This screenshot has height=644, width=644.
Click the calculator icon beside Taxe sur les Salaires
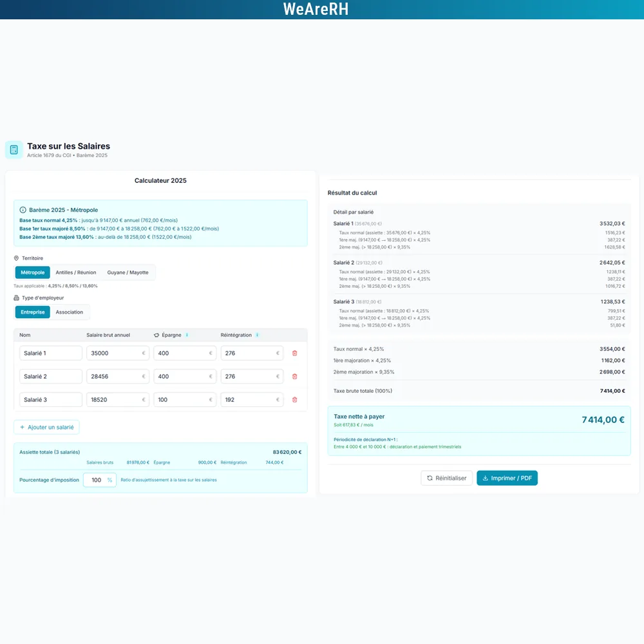click(x=14, y=150)
